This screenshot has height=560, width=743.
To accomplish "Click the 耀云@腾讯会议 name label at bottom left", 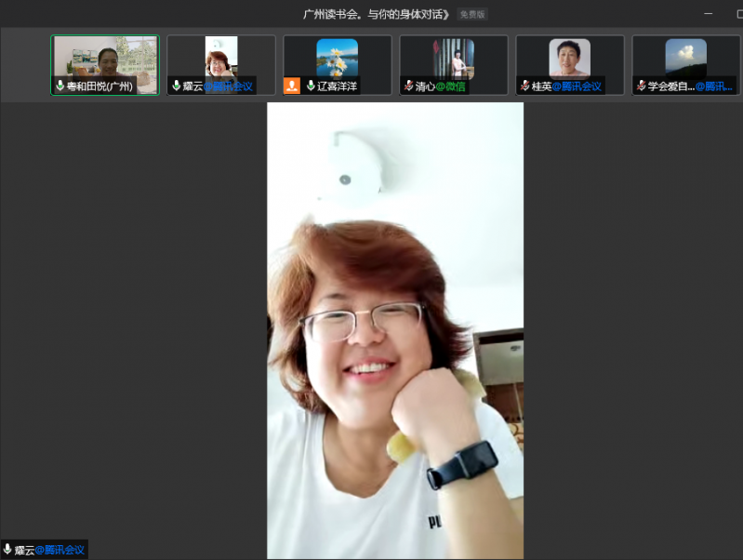I will point(48,550).
